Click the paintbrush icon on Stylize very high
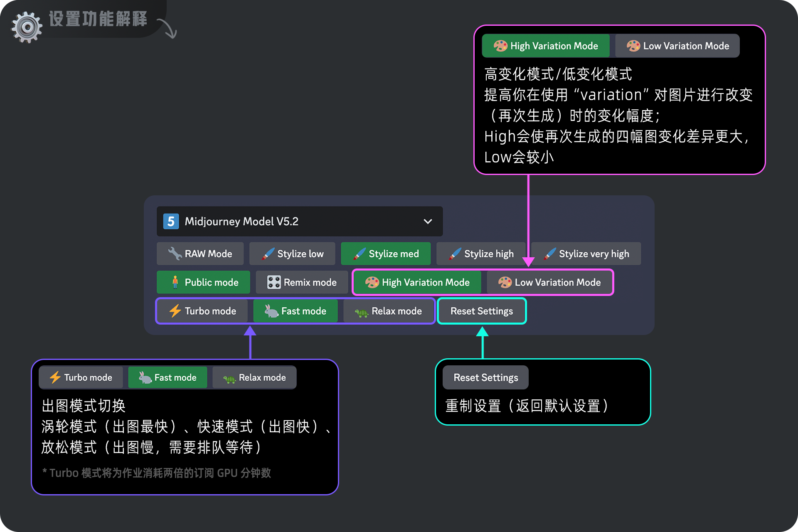 [550, 254]
